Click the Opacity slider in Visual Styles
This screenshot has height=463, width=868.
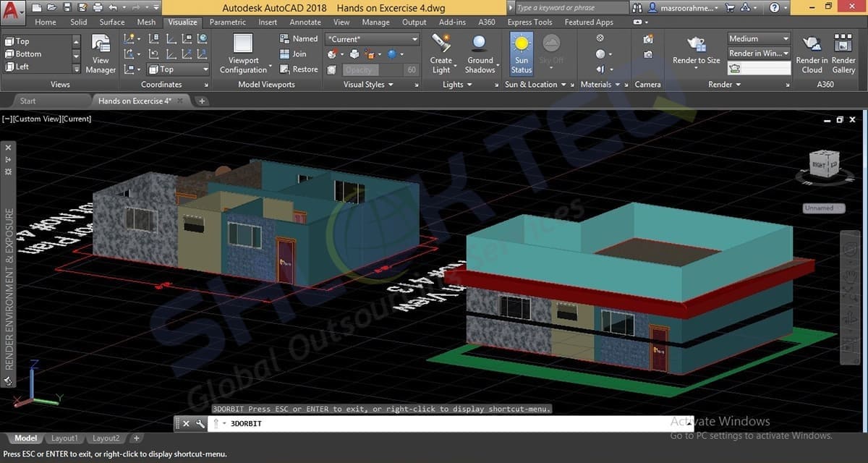click(380, 70)
